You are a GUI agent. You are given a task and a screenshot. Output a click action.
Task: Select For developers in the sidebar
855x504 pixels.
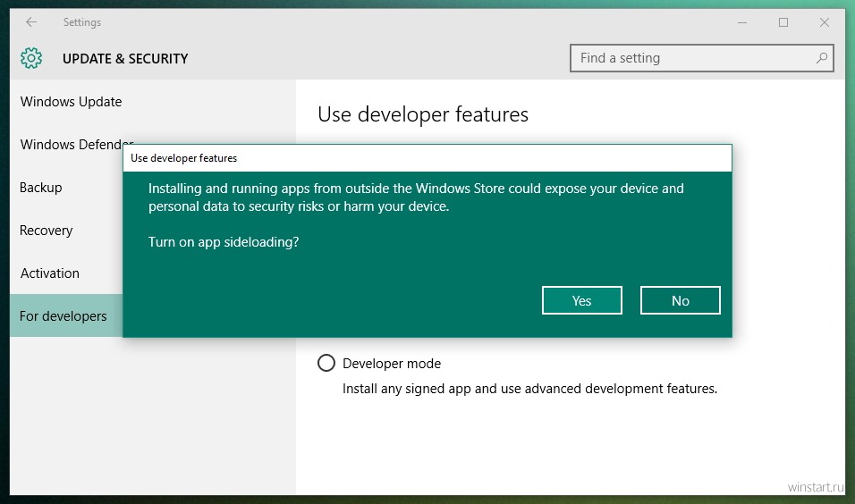pyautogui.click(x=66, y=315)
